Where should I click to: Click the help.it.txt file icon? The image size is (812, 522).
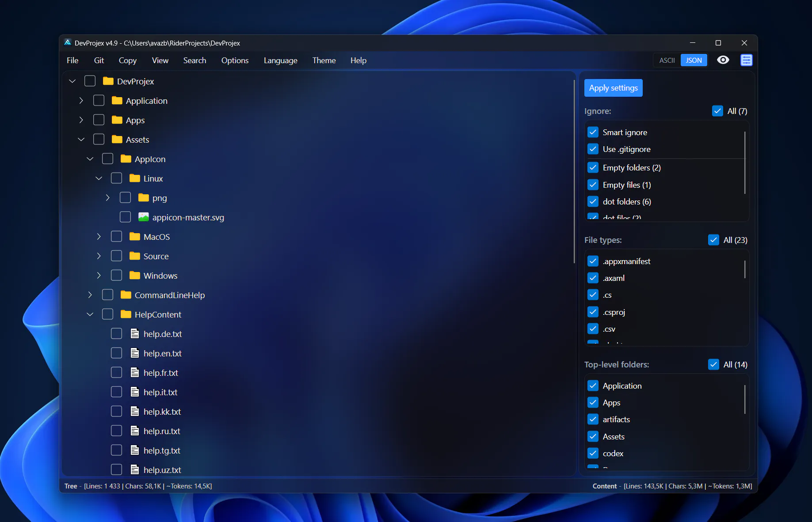coord(135,392)
